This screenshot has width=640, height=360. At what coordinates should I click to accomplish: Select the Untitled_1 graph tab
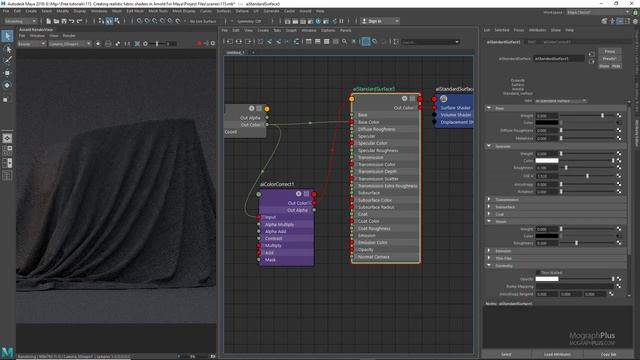point(236,53)
